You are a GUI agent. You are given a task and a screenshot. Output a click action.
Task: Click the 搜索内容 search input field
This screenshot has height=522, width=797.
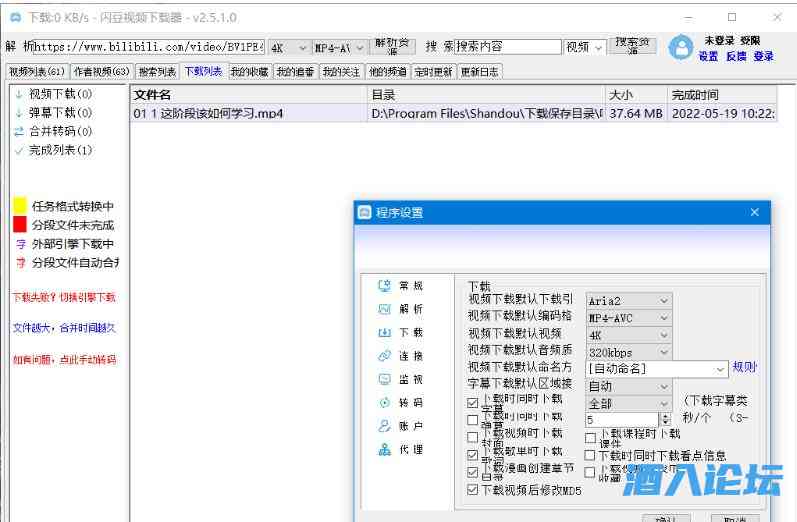click(507, 47)
